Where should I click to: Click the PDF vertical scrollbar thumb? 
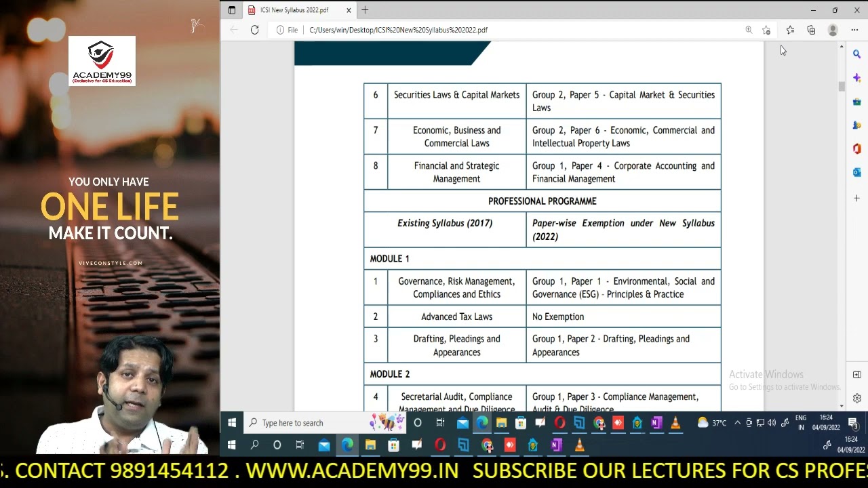842,86
